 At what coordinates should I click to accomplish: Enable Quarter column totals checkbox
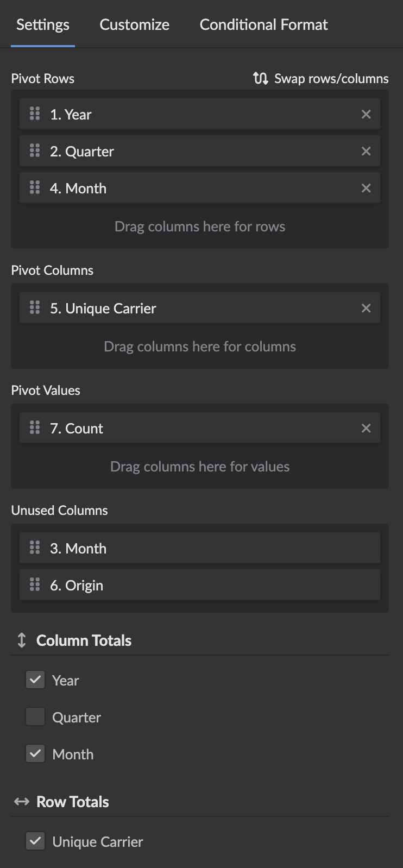[35, 717]
